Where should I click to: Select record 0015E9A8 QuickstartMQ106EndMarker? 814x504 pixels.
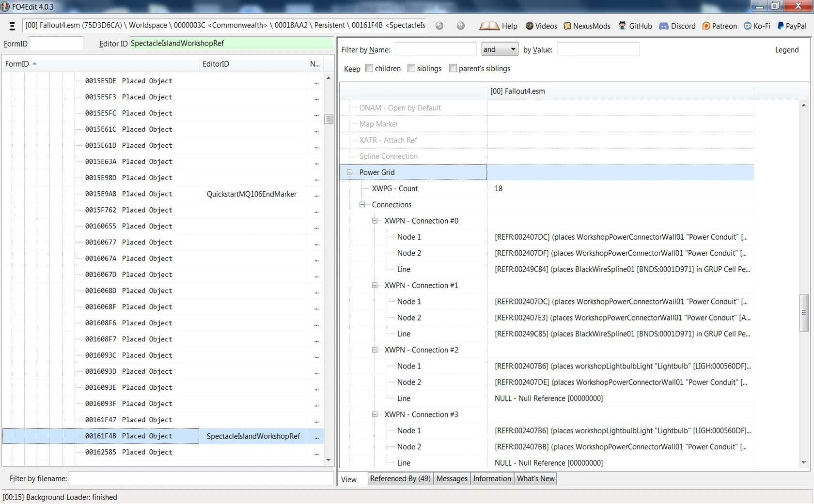tap(163, 194)
